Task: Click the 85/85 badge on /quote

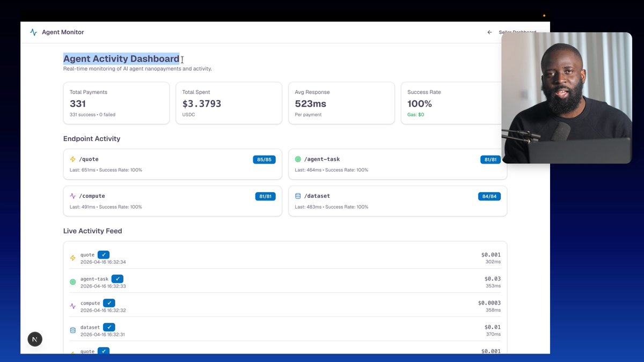Action: (x=264, y=159)
